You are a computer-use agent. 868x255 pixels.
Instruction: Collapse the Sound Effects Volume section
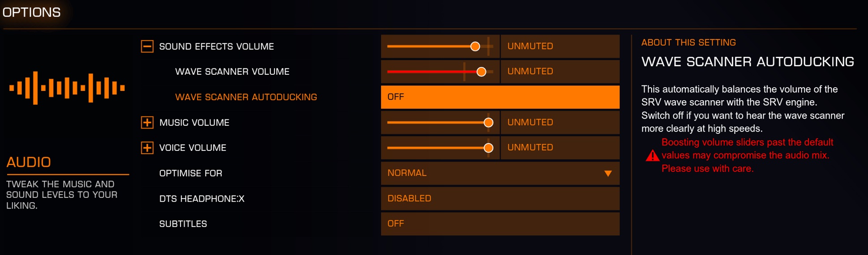(147, 46)
